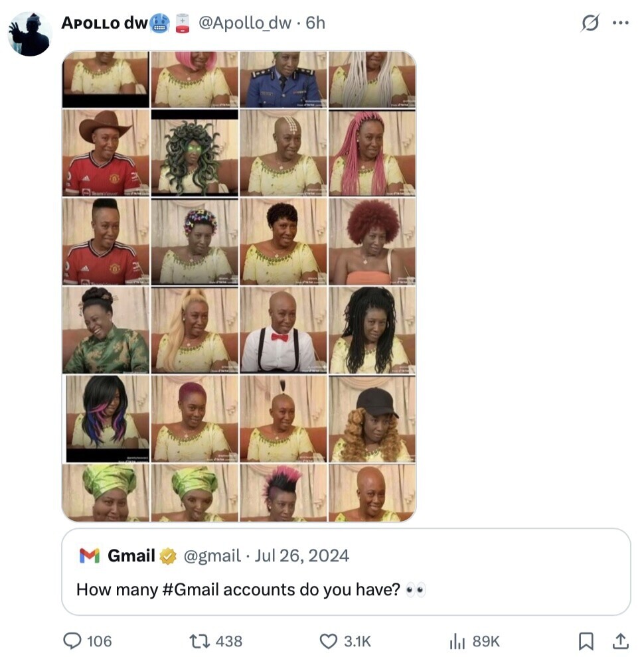Viewport: 644px width, 657px height.
Task: Click the 438 reposts count
Action: (x=229, y=640)
